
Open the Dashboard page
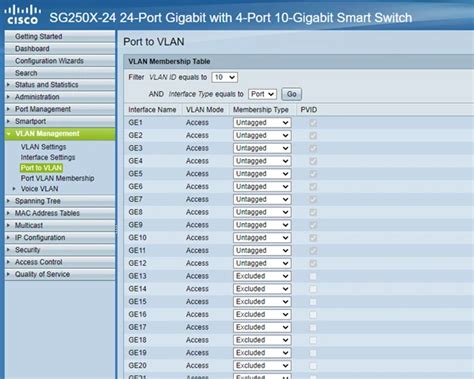60,49
